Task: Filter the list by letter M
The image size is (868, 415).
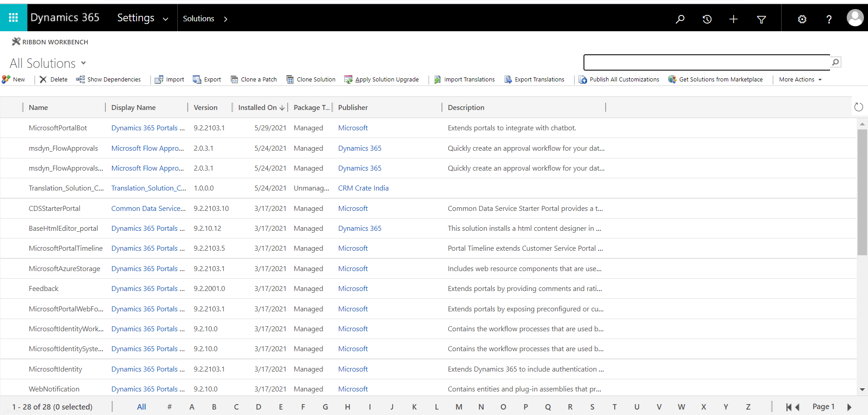Action: coord(459,406)
